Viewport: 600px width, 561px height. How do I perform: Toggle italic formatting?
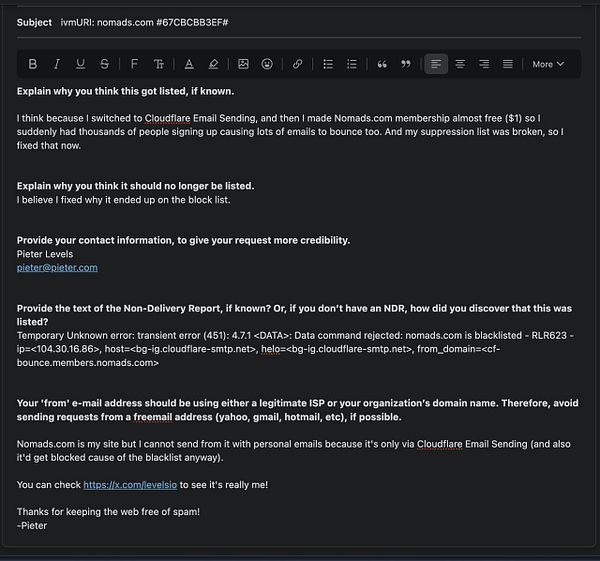coord(57,64)
